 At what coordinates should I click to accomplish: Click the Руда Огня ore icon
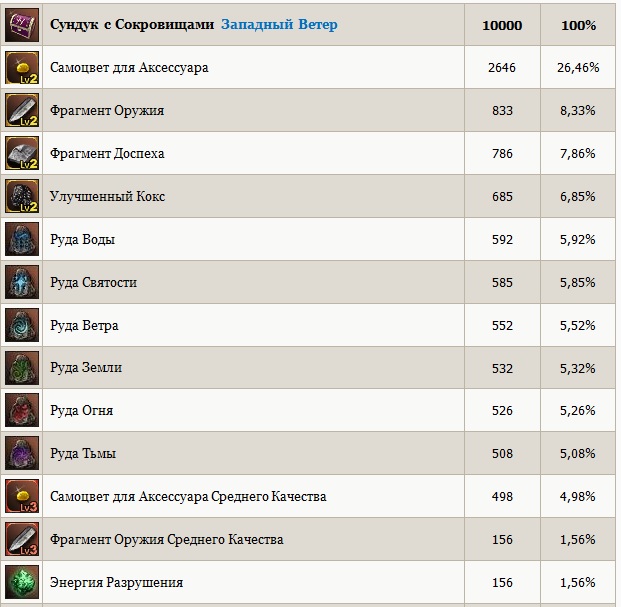(22, 410)
